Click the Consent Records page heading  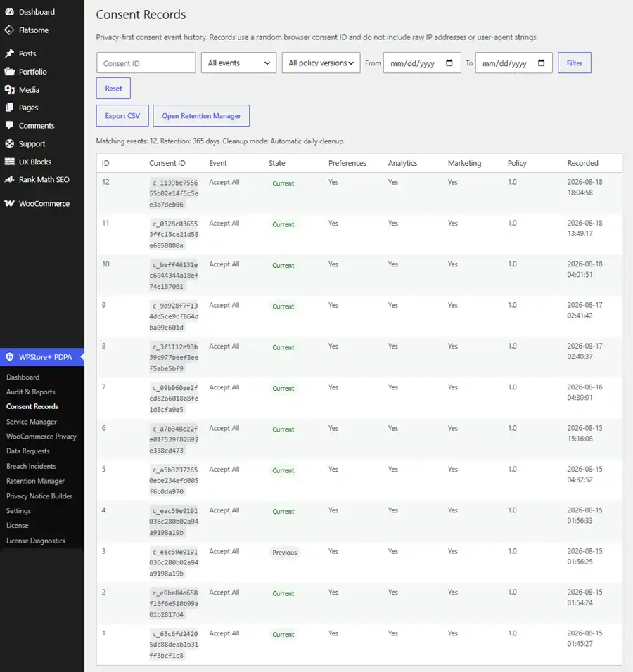141,15
